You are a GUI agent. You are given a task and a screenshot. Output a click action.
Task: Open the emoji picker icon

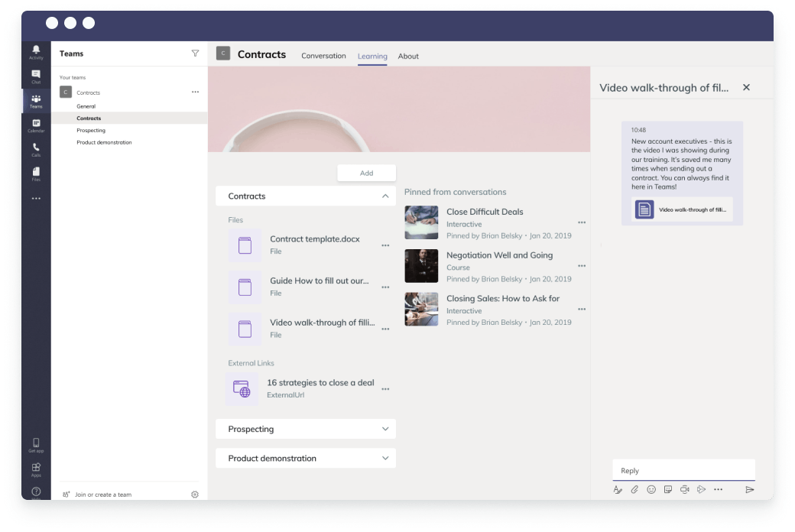[651, 489]
